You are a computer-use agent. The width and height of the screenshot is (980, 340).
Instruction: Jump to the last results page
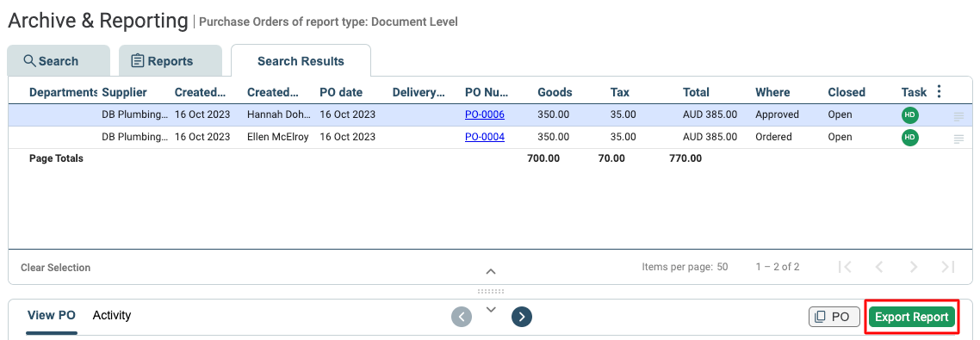point(948,267)
